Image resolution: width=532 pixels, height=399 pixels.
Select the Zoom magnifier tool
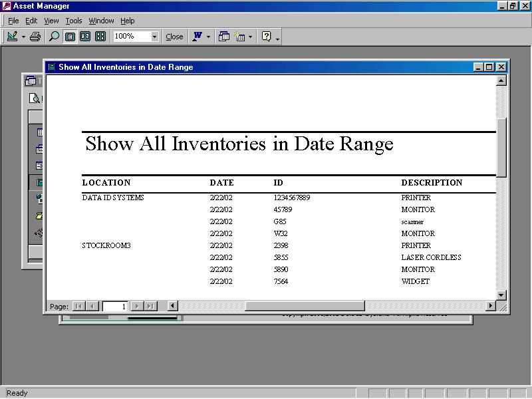(x=54, y=37)
